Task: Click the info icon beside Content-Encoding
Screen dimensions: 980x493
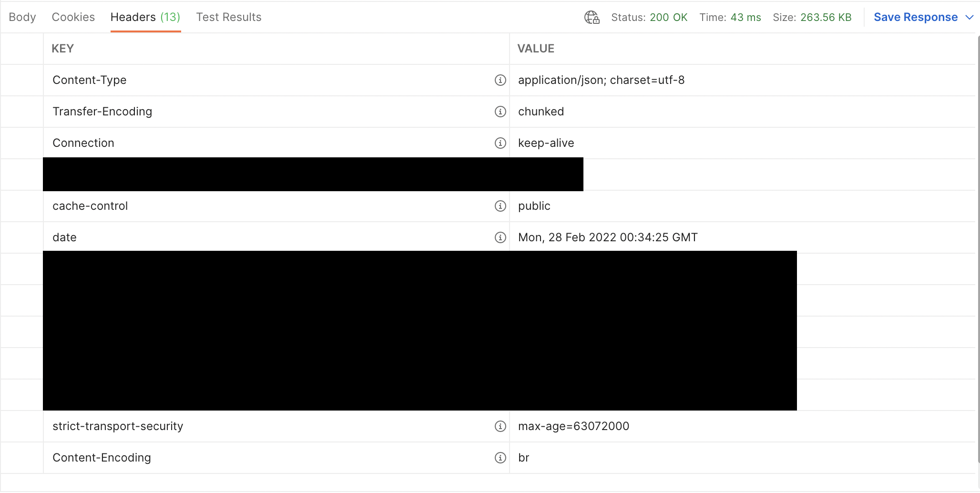Action: click(500, 458)
